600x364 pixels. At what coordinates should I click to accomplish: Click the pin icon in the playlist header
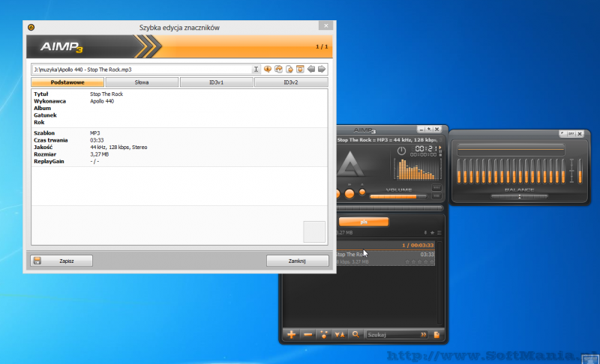[425, 233]
